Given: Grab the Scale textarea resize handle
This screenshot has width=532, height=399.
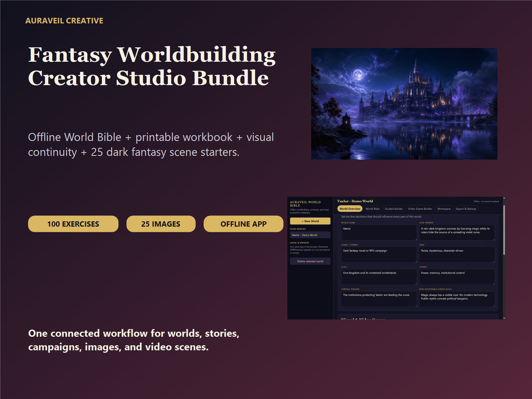Looking at the screenshot, I should coord(416,284).
